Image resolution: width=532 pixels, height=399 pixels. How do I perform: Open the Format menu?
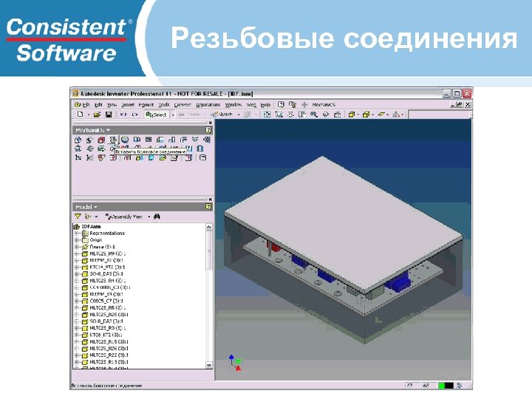(x=146, y=105)
